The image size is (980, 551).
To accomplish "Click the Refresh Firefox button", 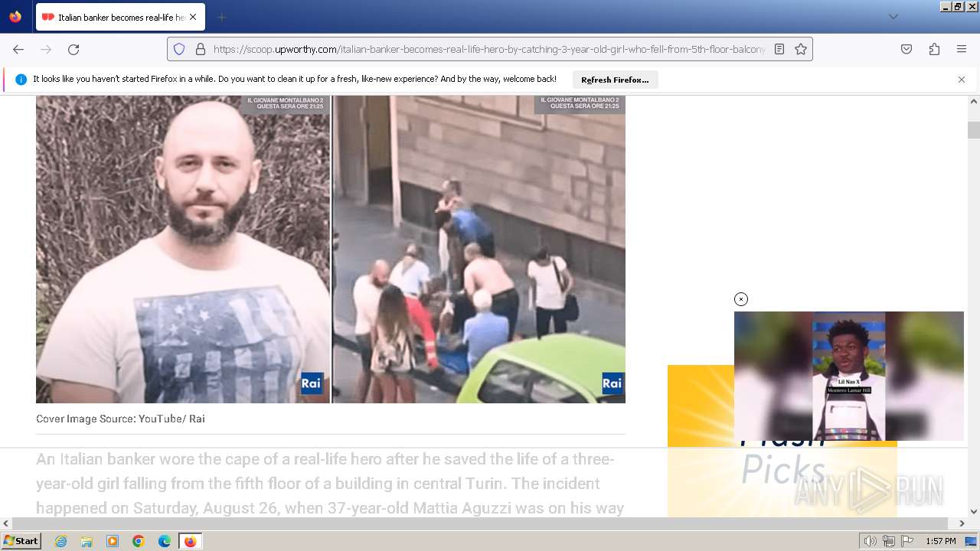I will click(615, 80).
